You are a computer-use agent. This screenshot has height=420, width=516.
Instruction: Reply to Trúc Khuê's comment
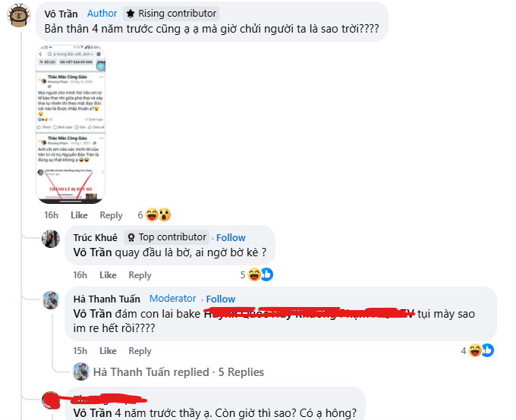(140, 275)
